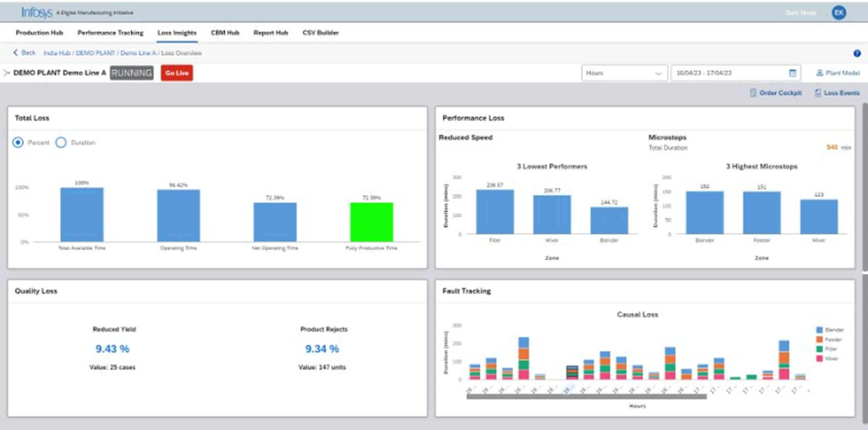Click the Infosys logo
The height and width of the screenshot is (430, 868).
coord(37,13)
